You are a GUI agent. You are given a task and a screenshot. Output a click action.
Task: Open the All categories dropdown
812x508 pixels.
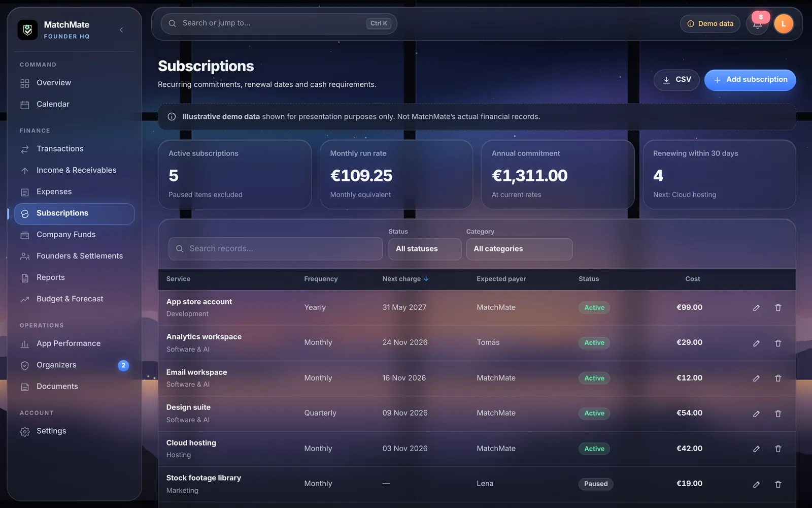[519, 249]
